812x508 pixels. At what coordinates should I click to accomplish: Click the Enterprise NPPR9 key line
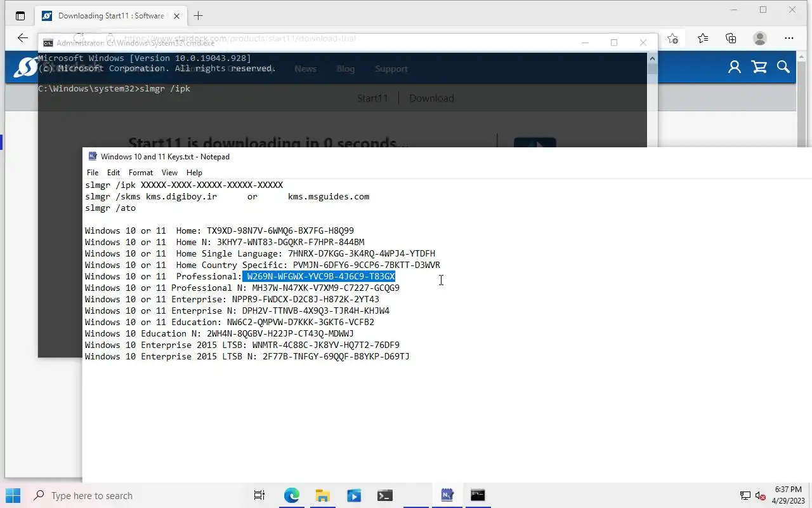(x=232, y=299)
